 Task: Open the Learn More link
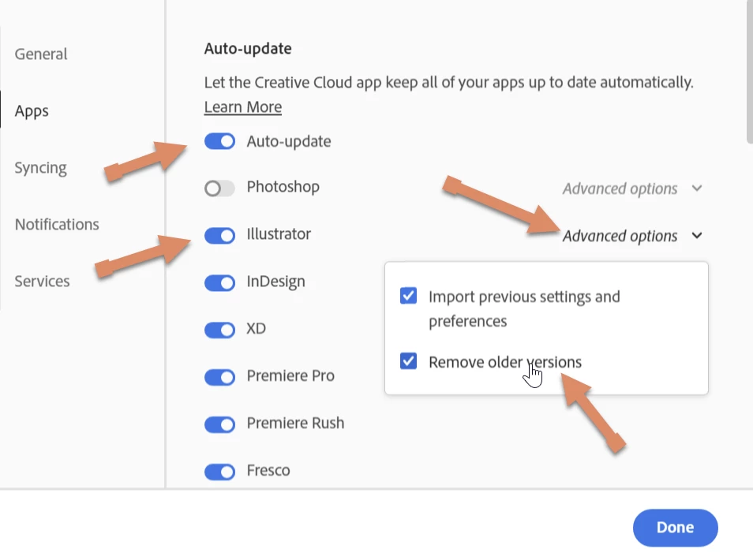pos(243,107)
